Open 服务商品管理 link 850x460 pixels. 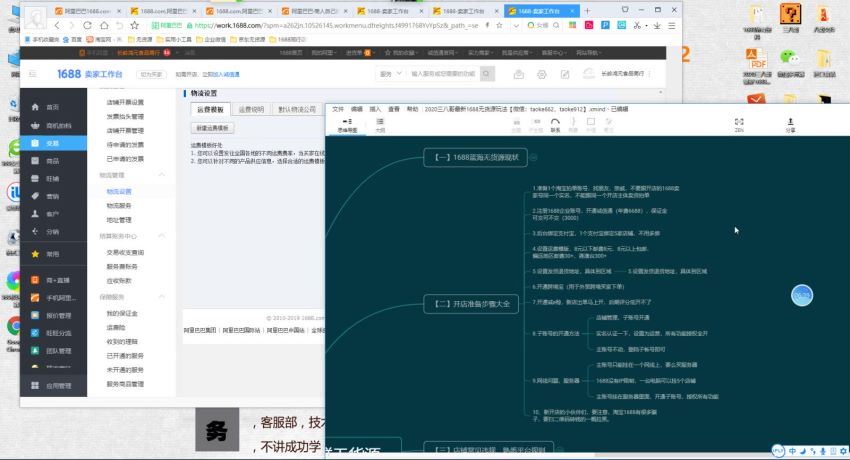[x=125, y=384]
